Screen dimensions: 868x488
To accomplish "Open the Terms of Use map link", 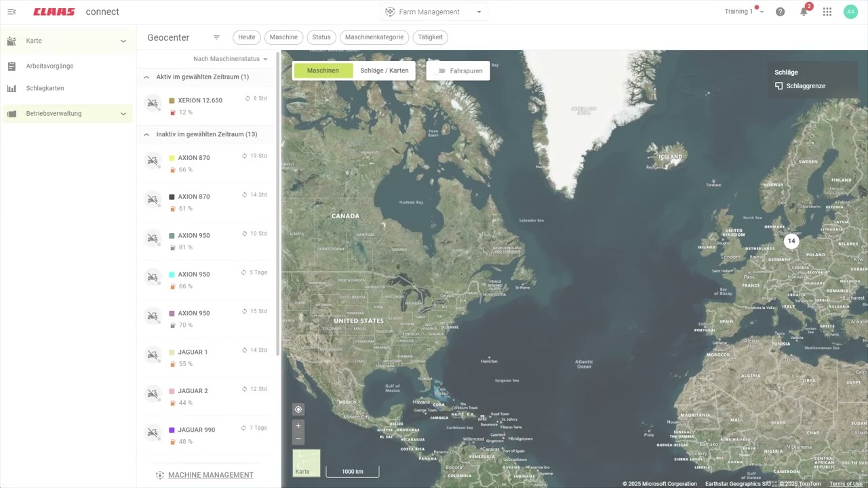I will pos(846,484).
